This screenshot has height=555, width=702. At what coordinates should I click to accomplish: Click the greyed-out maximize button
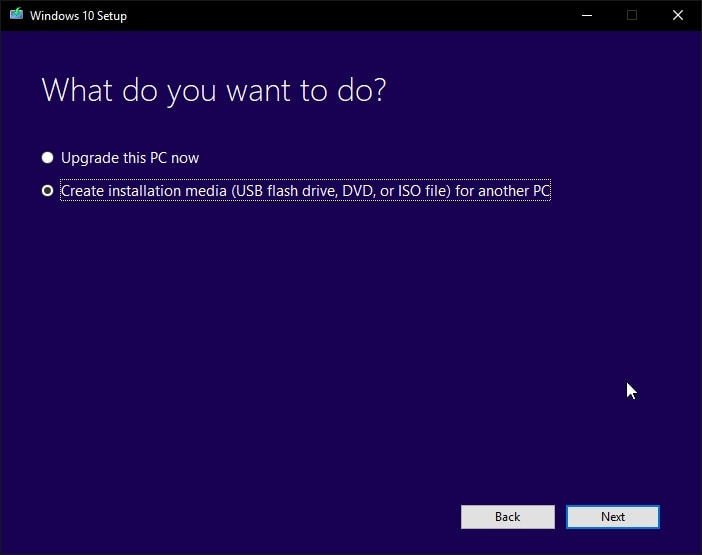coord(631,15)
